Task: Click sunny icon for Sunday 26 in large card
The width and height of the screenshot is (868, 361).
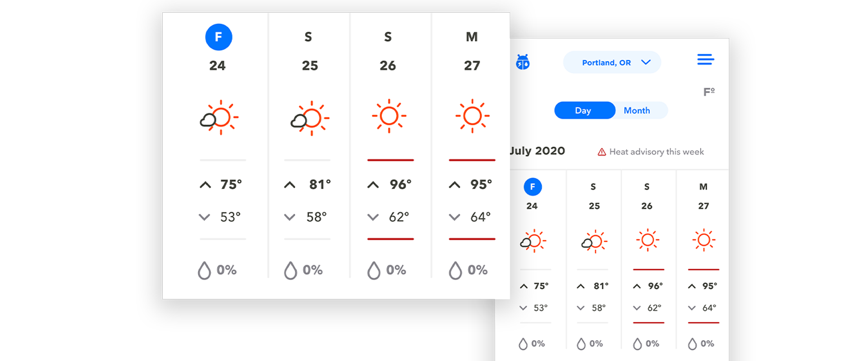Action: pos(389,116)
